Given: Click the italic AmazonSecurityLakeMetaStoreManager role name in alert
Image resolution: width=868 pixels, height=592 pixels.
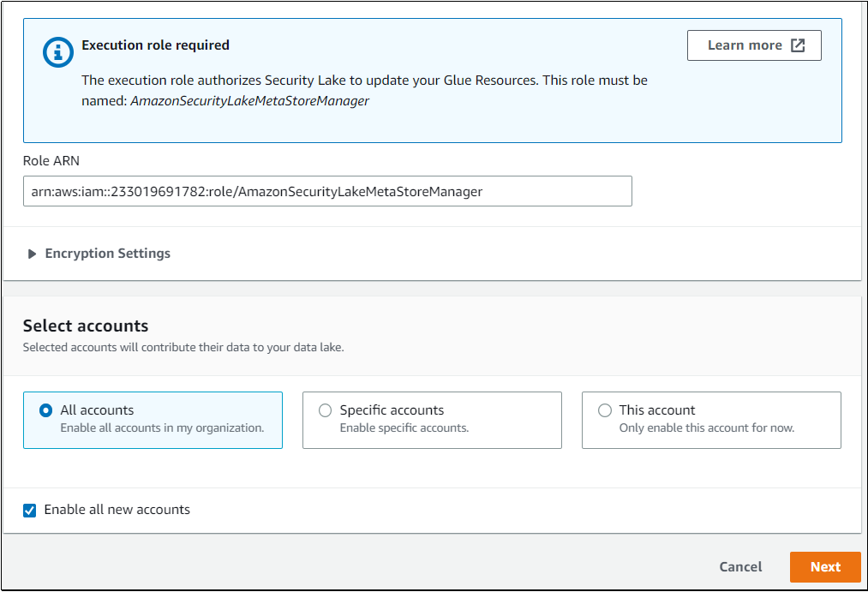Looking at the screenshot, I should pyautogui.click(x=249, y=100).
